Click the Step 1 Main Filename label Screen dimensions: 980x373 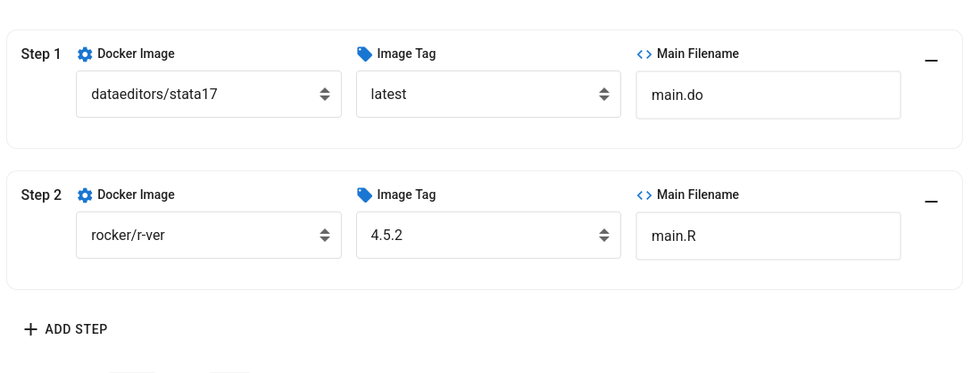[697, 54]
